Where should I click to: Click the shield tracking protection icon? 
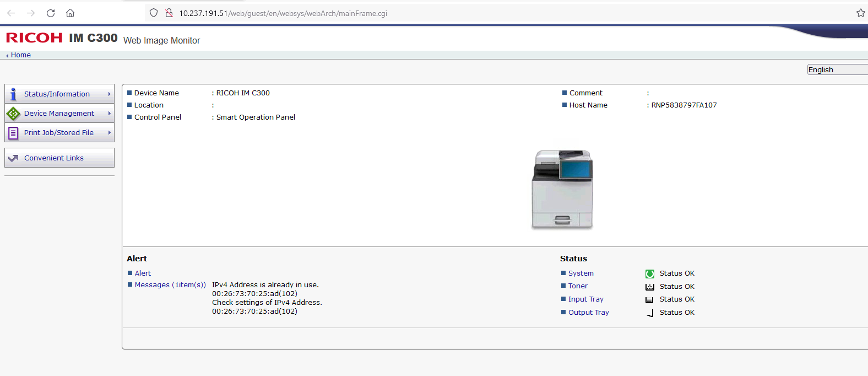click(154, 13)
